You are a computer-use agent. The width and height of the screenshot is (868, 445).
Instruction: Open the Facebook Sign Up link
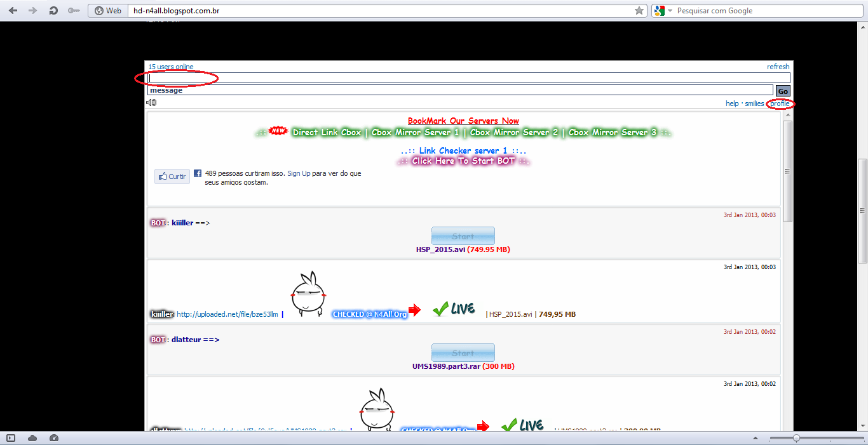(298, 173)
